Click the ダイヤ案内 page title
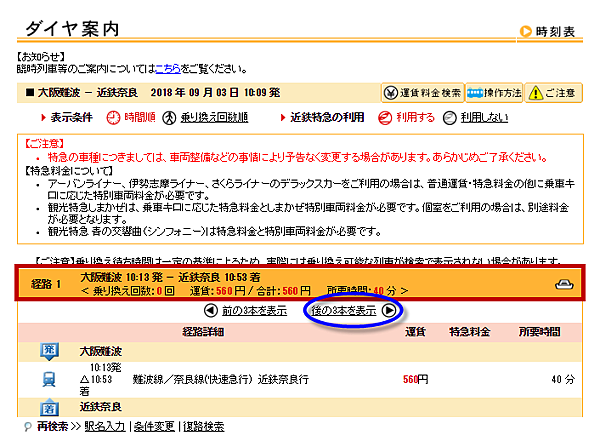600x441 pixels. 72,29
